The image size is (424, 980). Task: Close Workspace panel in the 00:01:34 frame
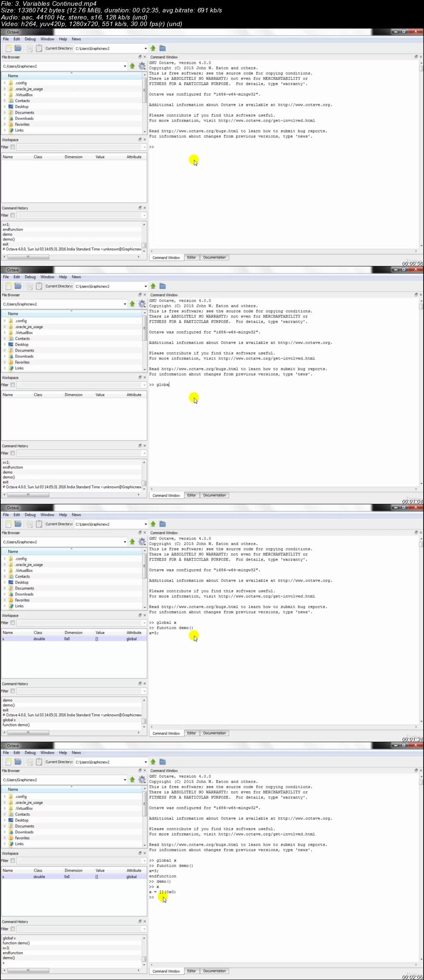tap(145, 615)
